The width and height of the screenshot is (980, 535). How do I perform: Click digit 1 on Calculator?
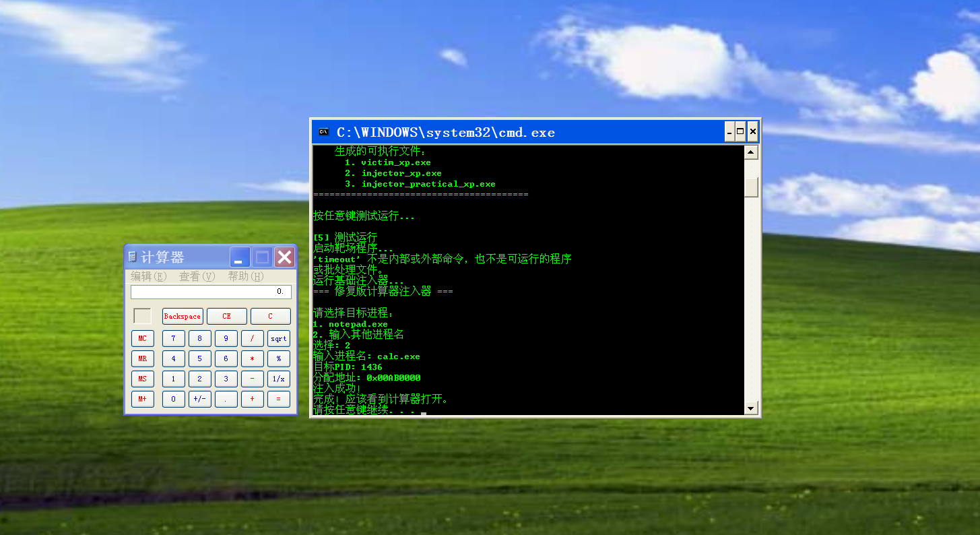click(173, 379)
